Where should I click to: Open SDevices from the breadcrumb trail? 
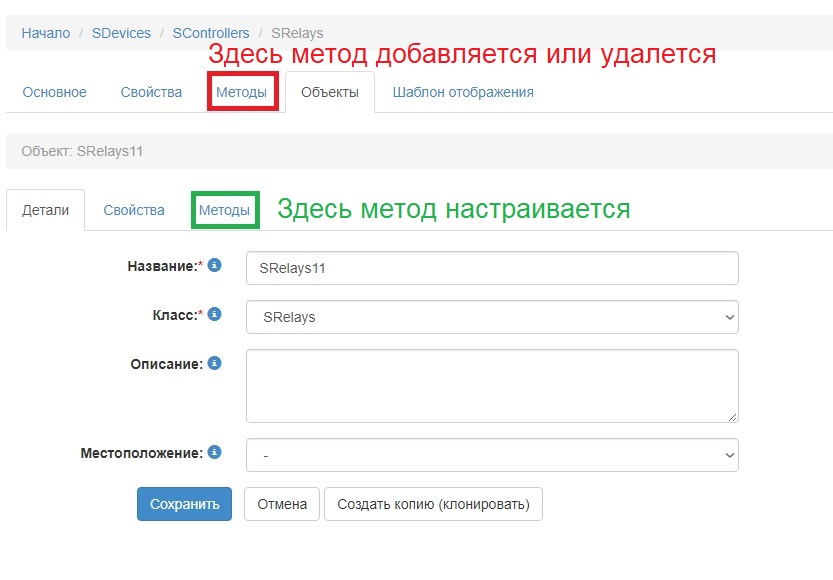[x=121, y=32]
